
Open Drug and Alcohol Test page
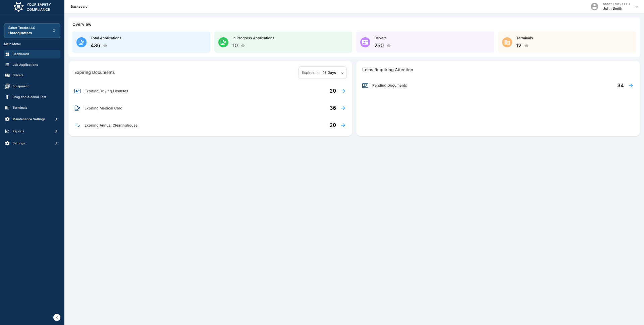[29, 97]
